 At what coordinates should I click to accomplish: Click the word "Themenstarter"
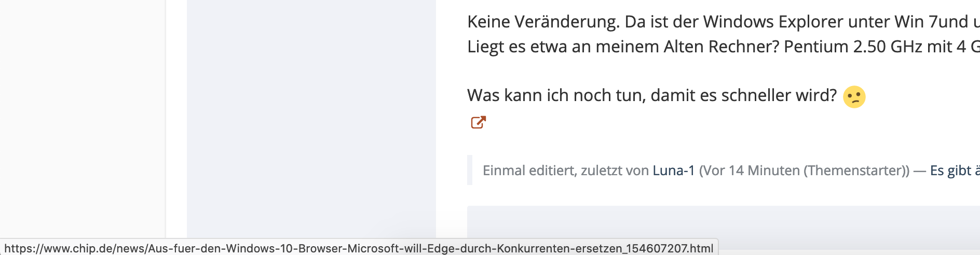856,171
